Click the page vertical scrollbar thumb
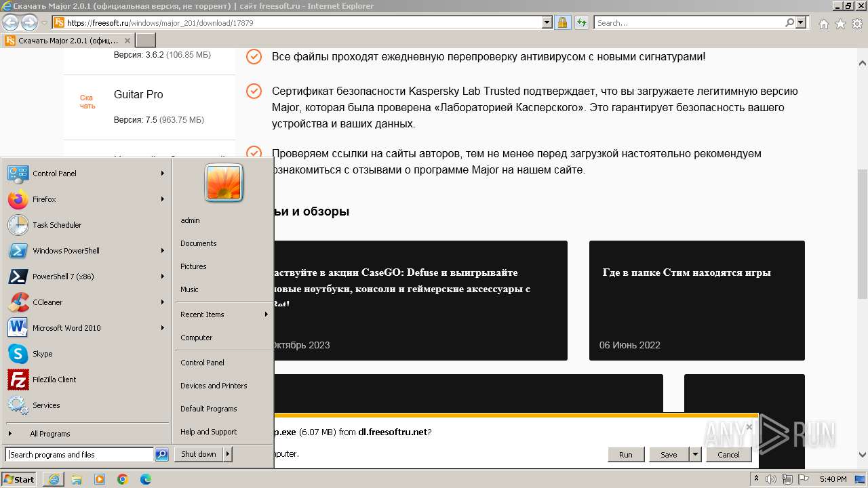This screenshot has height=488, width=868. point(863,234)
